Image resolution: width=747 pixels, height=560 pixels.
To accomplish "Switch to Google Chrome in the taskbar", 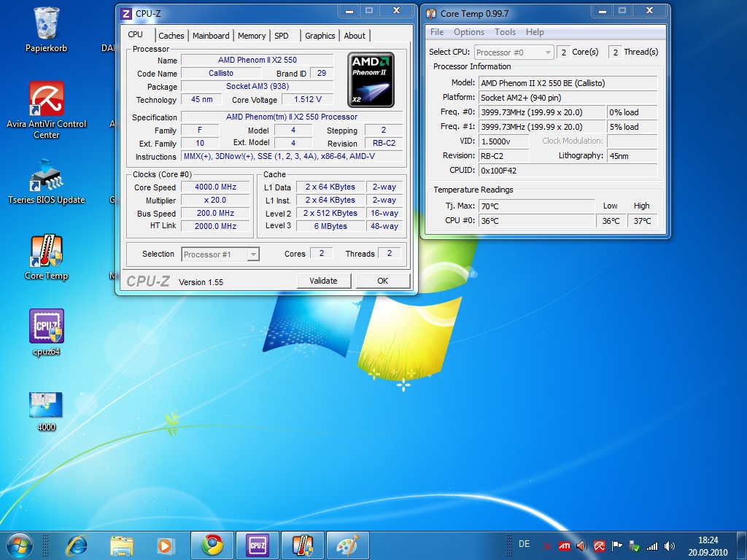I will point(212,545).
